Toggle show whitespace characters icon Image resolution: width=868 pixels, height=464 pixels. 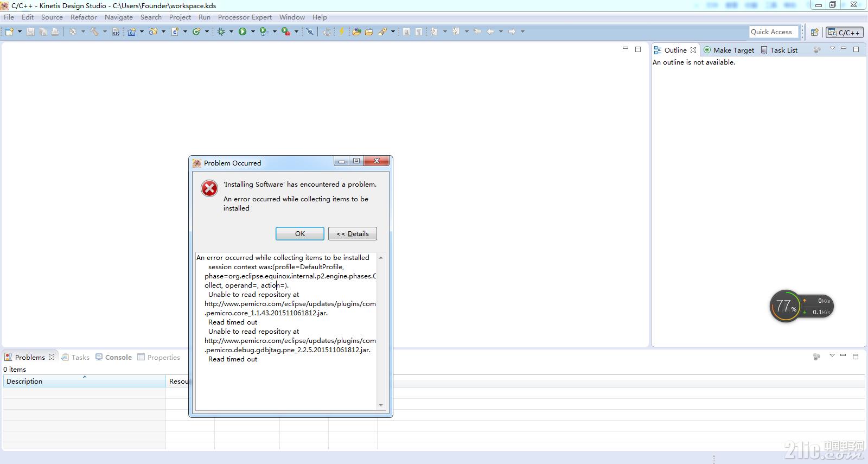(x=419, y=31)
